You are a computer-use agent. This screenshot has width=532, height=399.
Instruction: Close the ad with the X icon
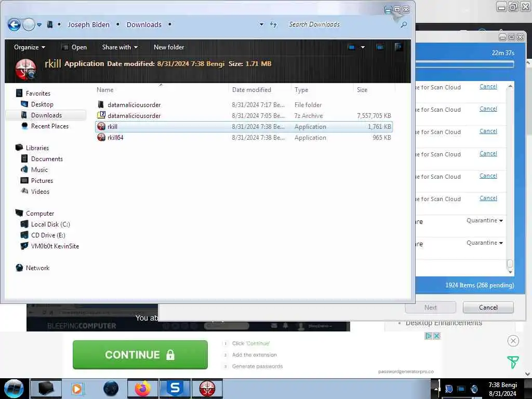point(436,336)
